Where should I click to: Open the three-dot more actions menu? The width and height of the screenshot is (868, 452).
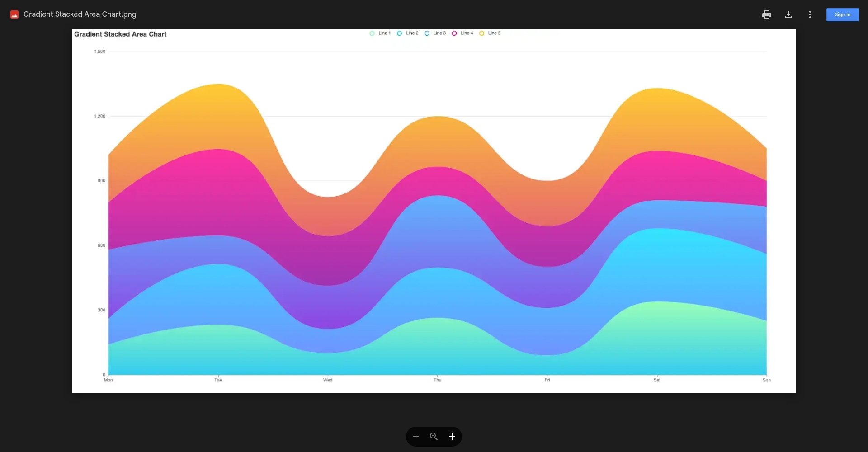(810, 14)
